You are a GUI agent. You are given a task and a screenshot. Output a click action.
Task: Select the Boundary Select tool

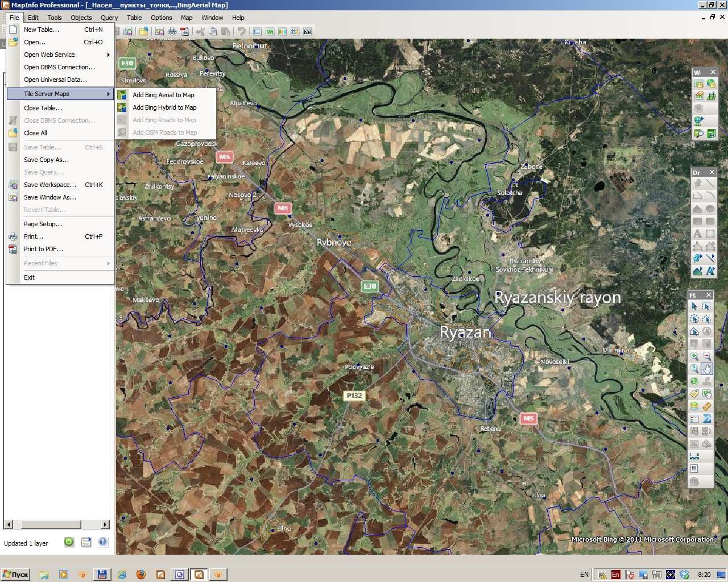click(x=694, y=331)
